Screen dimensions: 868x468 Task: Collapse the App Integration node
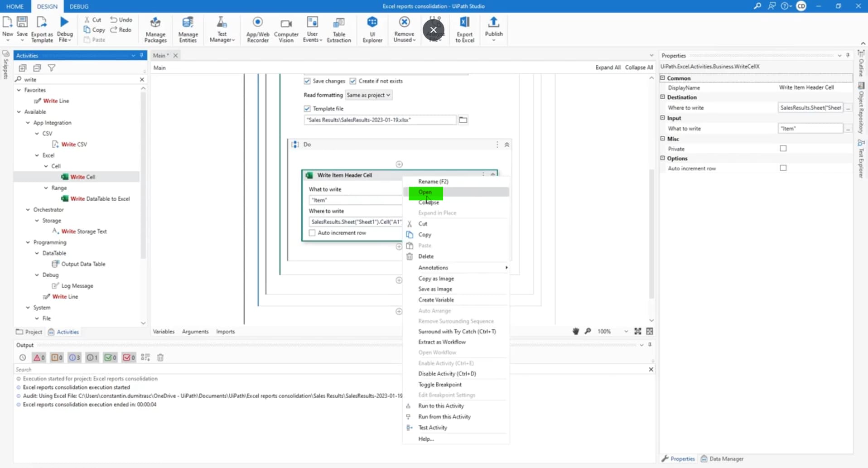point(28,123)
